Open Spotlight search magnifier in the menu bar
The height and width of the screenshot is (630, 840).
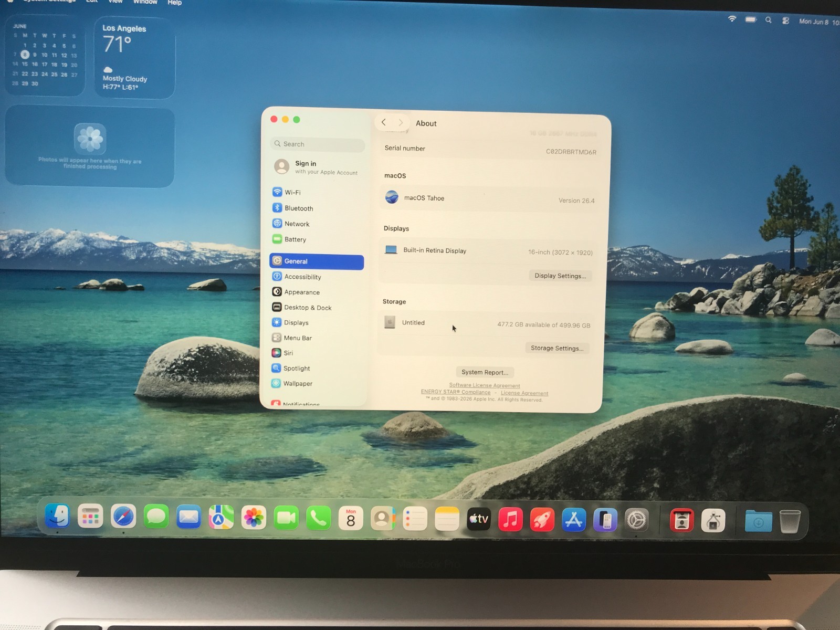[769, 20]
